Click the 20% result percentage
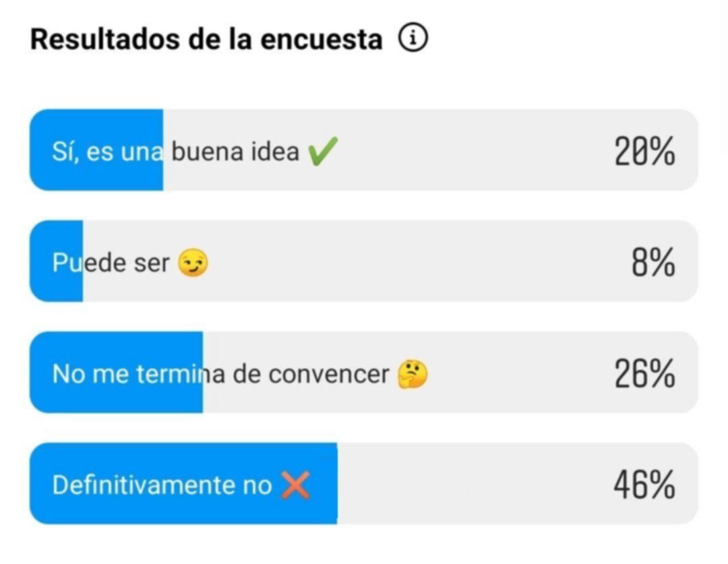Image resolution: width=728 pixels, height=564 pixels. 644,152
